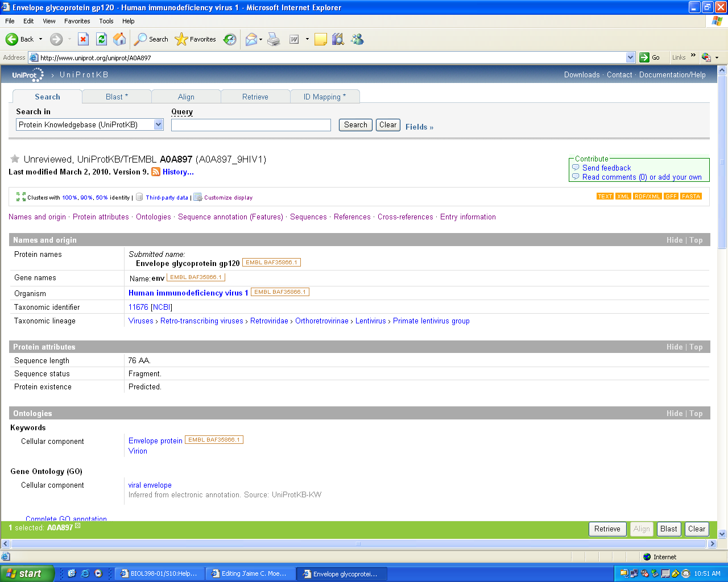The width and height of the screenshot is (728, 582).
Task: Expand the Fields » search options
Action: pos(419,127)
